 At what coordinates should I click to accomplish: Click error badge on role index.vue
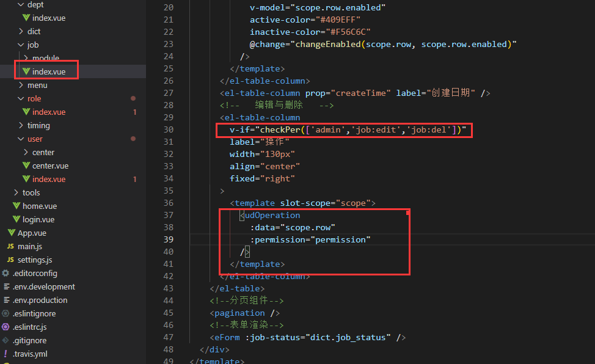(x=135, y=112)
